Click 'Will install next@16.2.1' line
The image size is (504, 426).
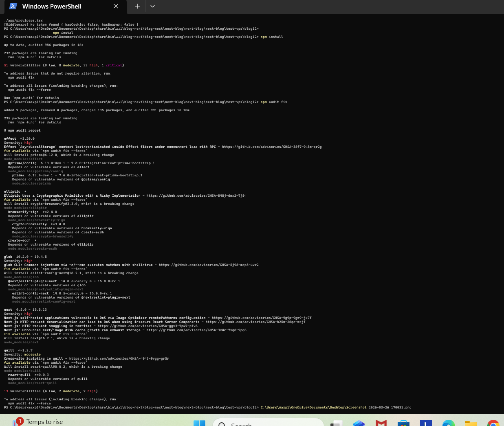57,338
